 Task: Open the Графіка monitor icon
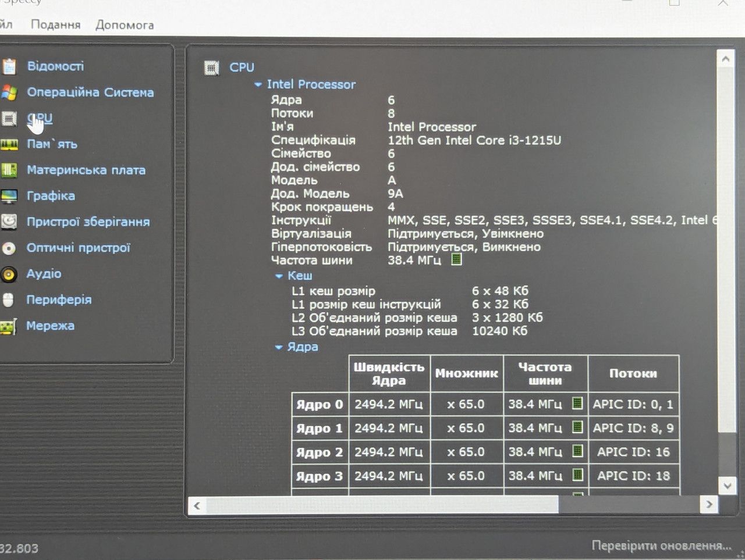[9, 196]
